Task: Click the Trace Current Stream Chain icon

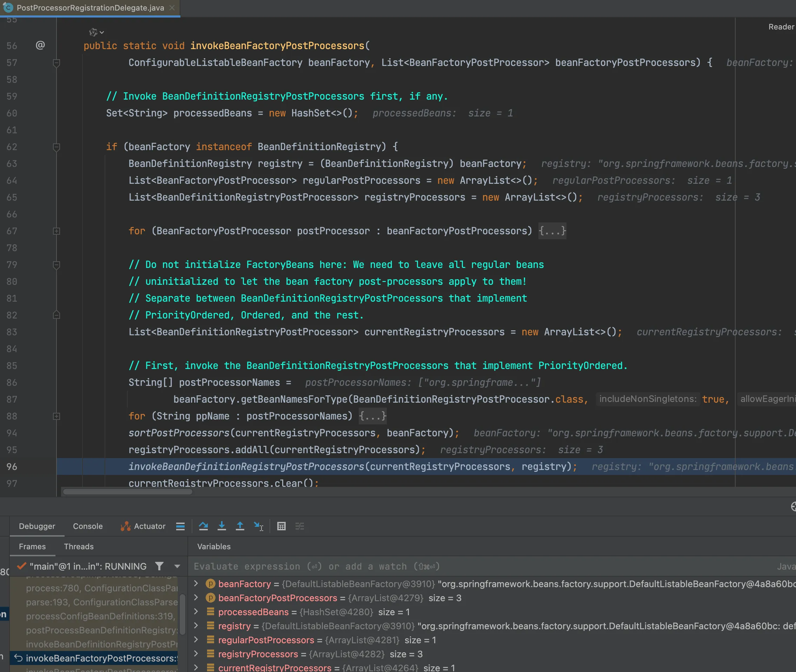Action: point(300,526)
